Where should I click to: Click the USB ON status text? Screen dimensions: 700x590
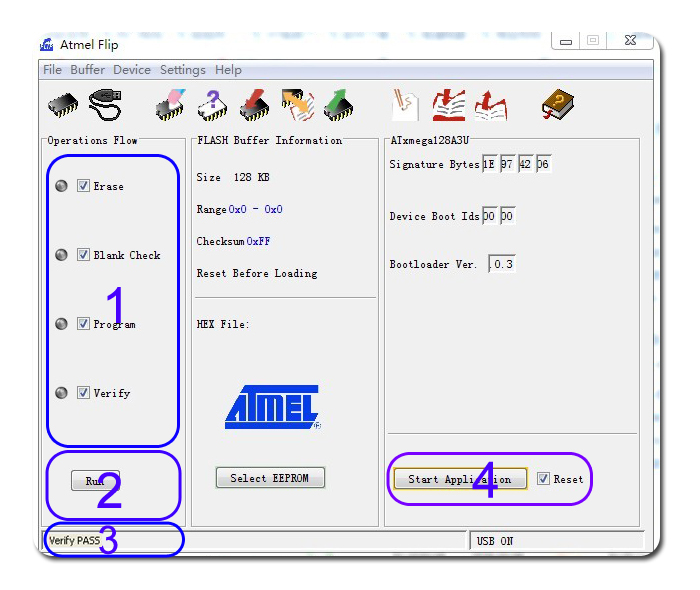point(495,541)
